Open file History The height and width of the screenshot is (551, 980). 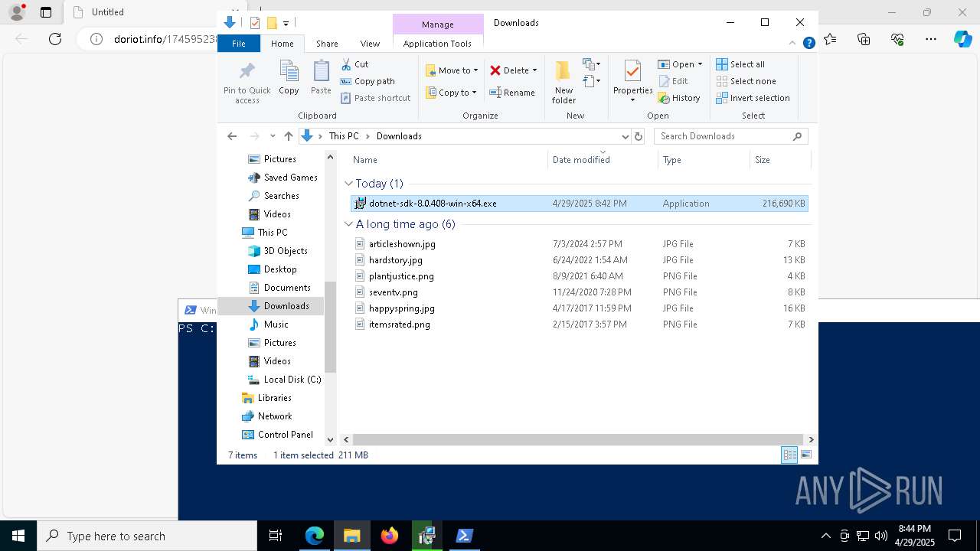tap(679, 98)
